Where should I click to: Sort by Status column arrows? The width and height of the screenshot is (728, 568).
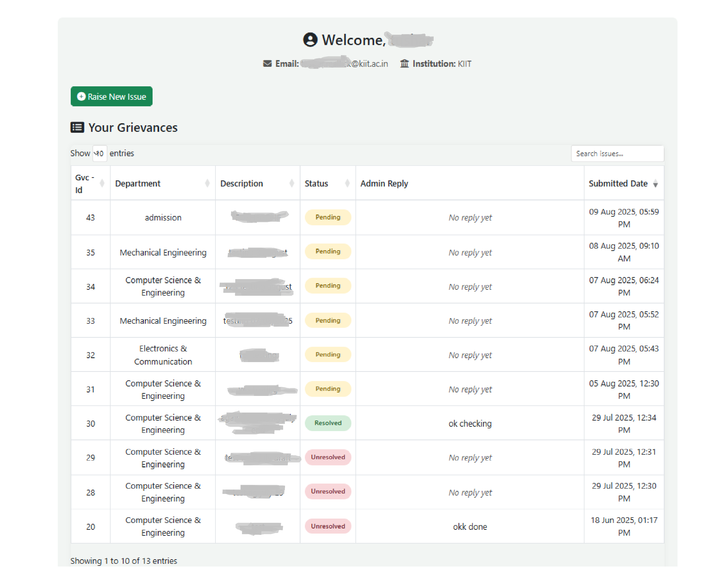[x=347, y=183]
